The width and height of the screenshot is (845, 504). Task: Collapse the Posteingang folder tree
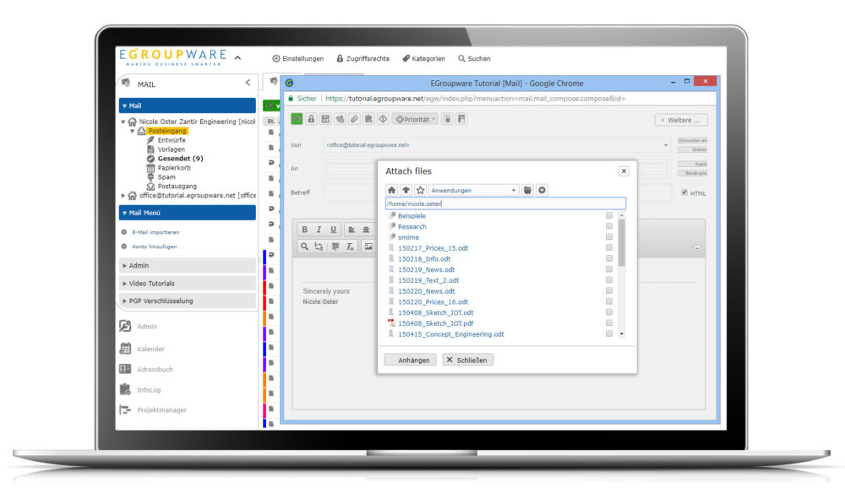click(133, 131)
